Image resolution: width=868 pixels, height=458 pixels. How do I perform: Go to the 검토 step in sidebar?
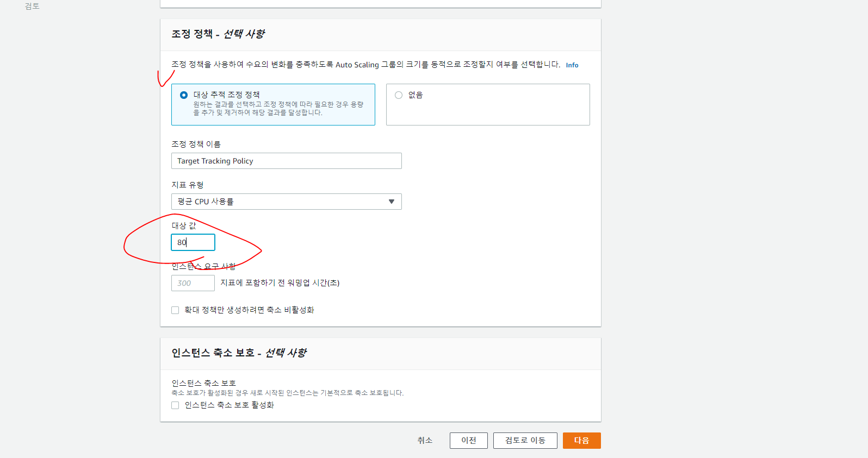[x=32, y=7]
